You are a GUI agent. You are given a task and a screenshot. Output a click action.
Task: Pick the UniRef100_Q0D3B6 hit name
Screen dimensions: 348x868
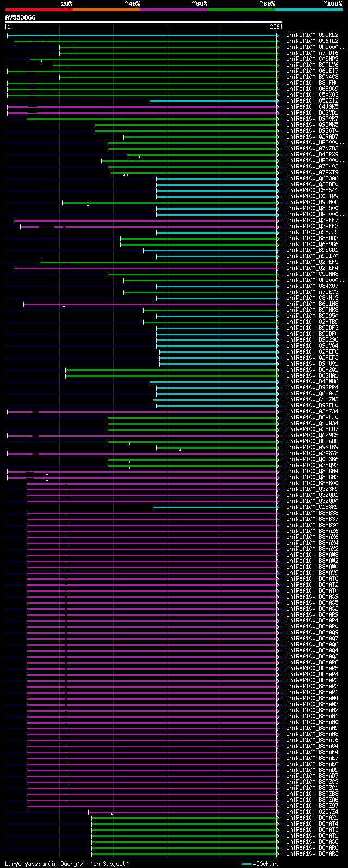(x=312, y=459)
